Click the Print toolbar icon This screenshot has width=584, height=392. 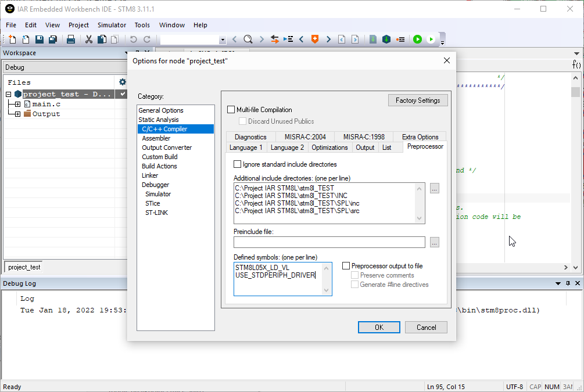(71, 39)
